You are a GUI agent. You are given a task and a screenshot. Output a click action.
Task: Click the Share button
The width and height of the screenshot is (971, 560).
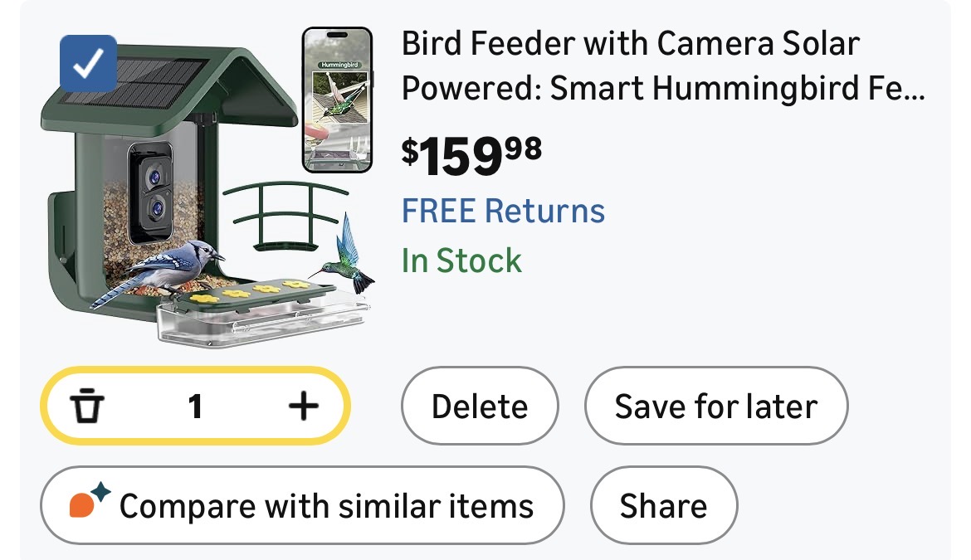point(664,505)
